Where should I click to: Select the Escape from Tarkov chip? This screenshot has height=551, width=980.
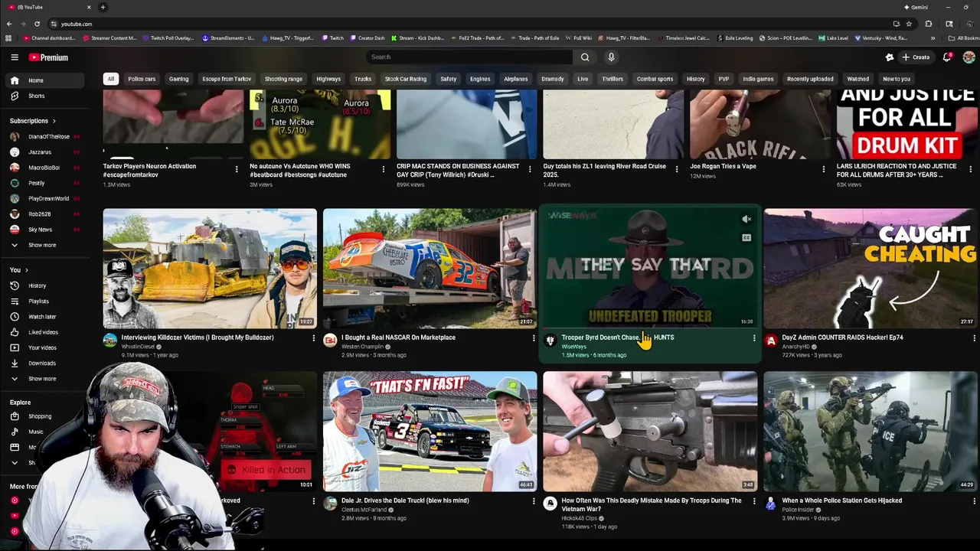coord(227,79)
